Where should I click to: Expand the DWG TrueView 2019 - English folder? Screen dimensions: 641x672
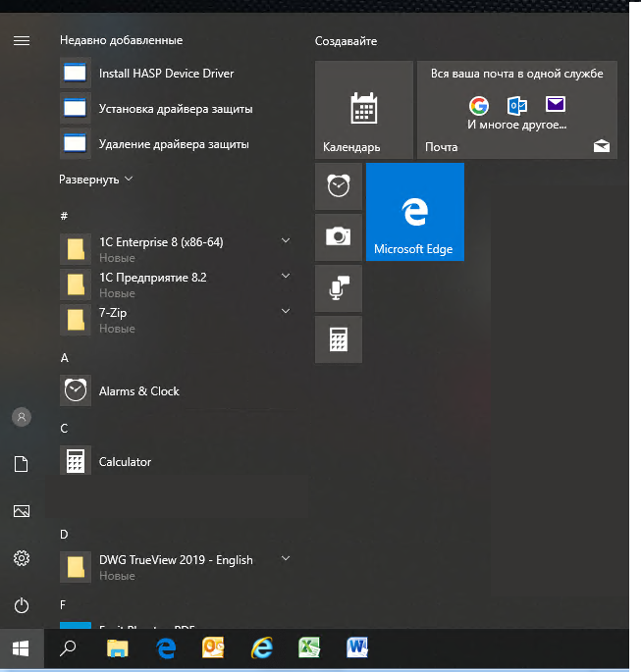pos(286,558)
